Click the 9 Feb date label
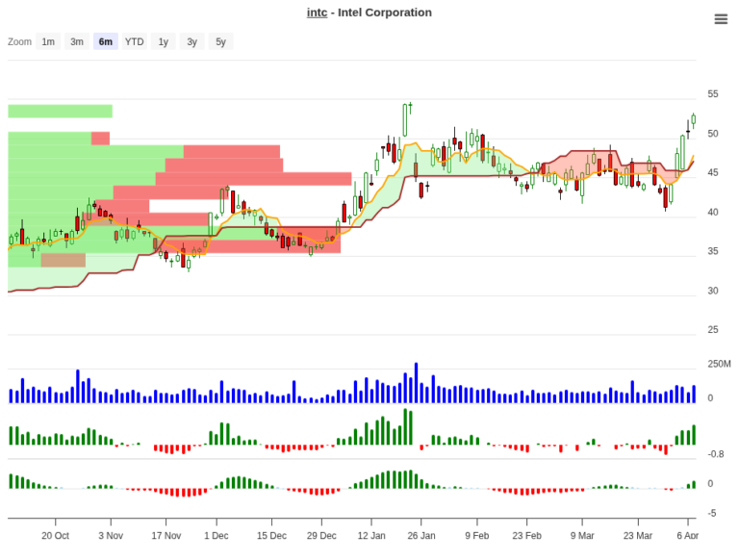 tap(477, 536)
